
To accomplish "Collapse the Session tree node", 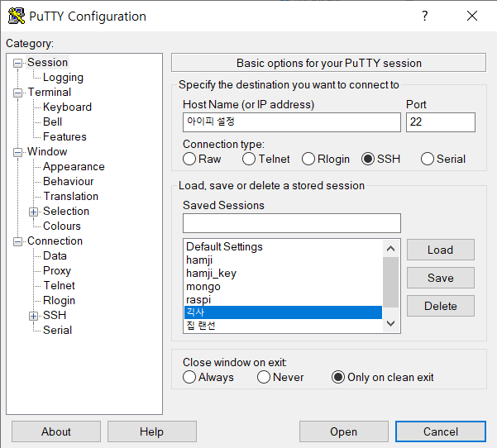I will [x=17, y=63].
